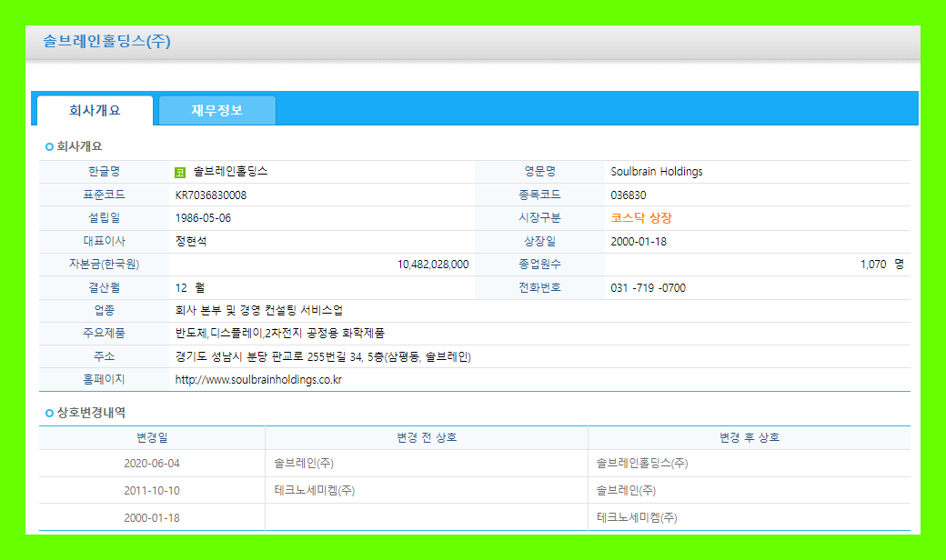Click the green KOSDAQ icon beside 솔브레인홀딩스

(180, 173)
